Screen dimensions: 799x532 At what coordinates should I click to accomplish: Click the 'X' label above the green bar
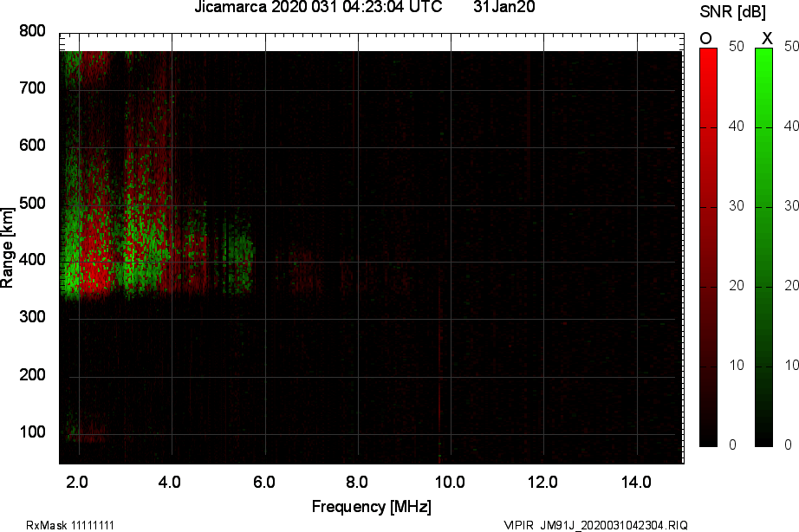click(x=767, y=38)
